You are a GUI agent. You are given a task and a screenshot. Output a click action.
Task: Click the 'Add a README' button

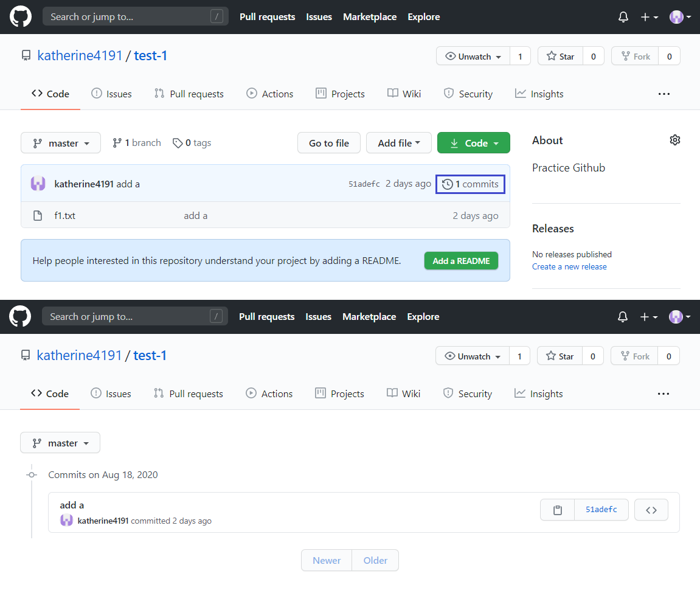tap(461, 261)
